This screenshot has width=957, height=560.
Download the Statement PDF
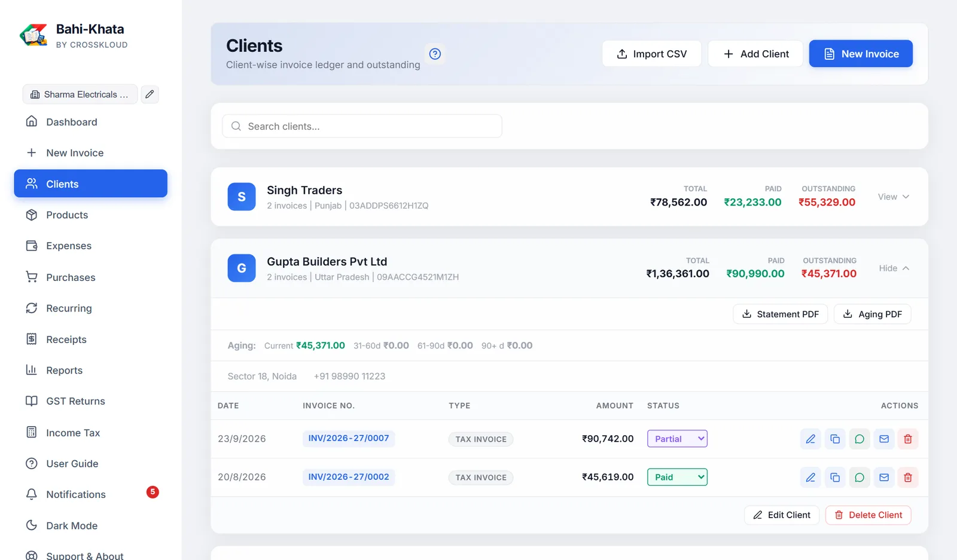pyautogui.click(x=781, y=314)
